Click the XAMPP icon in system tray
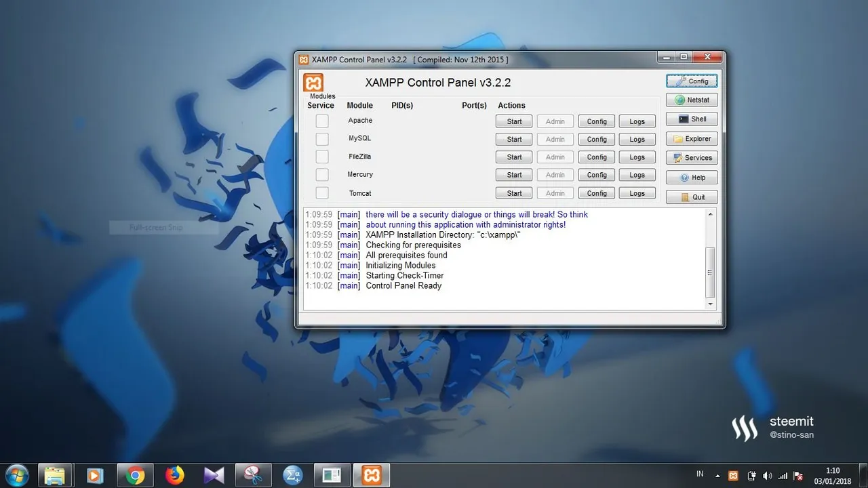This screenshot has height=488, width=868. tap(733, 476)
